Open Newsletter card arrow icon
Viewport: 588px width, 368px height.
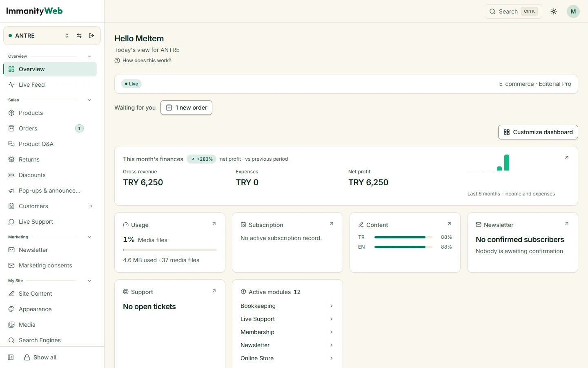coord(567,224)
